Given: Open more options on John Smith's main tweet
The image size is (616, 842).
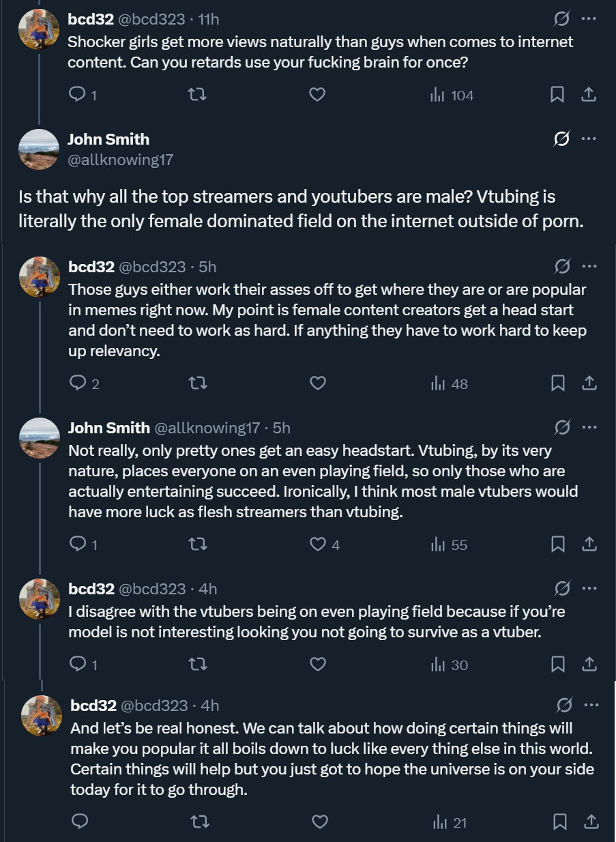Looking at the screenshot, I should point(589,139).
